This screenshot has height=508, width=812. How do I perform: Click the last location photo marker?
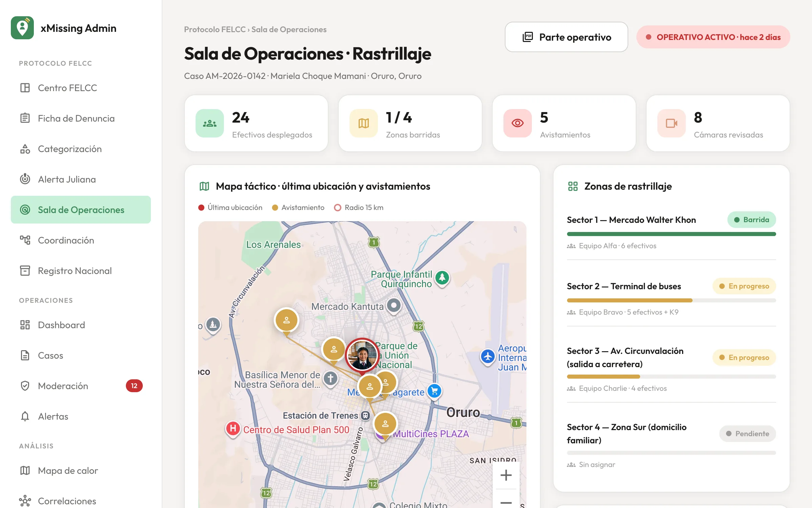(x=362, y=356)
